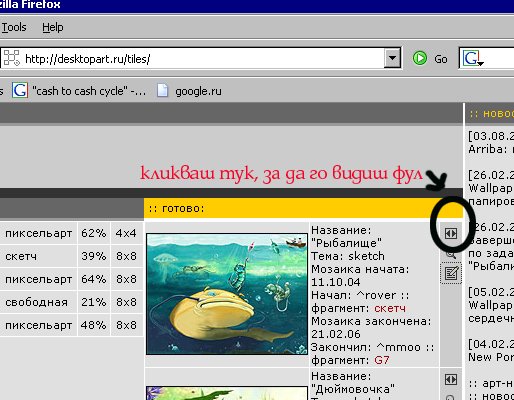Open the google.ru bookmark
This screenshot has height=400, width=514.
[x=189, y=91]
